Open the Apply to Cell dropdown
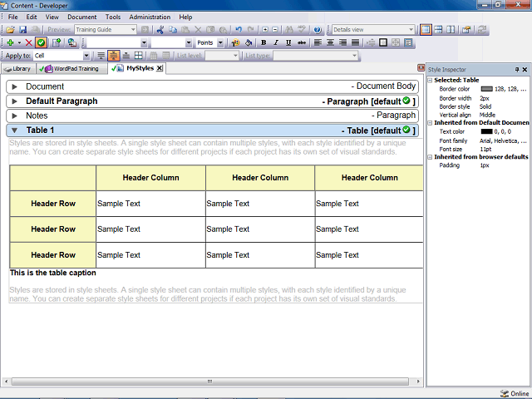The width and height of the screenshot is (532, 399). pyautogui.click(x=86, y=56)
